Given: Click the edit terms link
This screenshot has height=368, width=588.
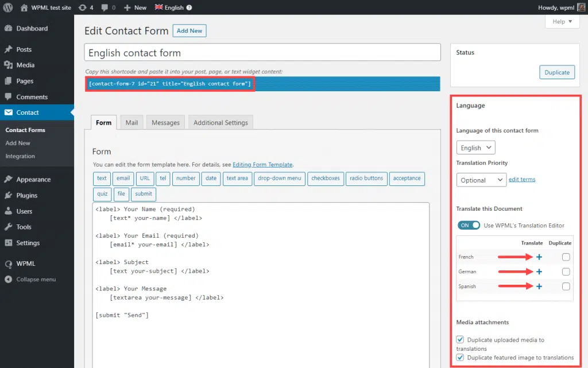Looking at the screenshot, I should 522,180.
